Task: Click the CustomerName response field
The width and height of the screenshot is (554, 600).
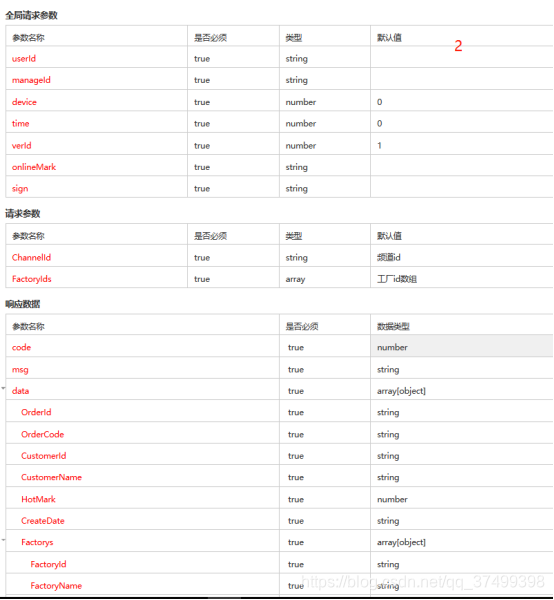Action: click(x=51, y=477)
